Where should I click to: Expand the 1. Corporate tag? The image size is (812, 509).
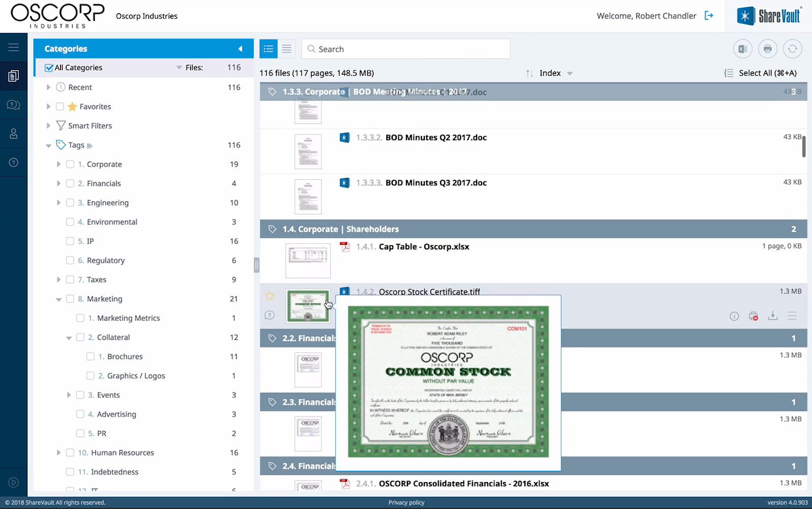(58, 164)
